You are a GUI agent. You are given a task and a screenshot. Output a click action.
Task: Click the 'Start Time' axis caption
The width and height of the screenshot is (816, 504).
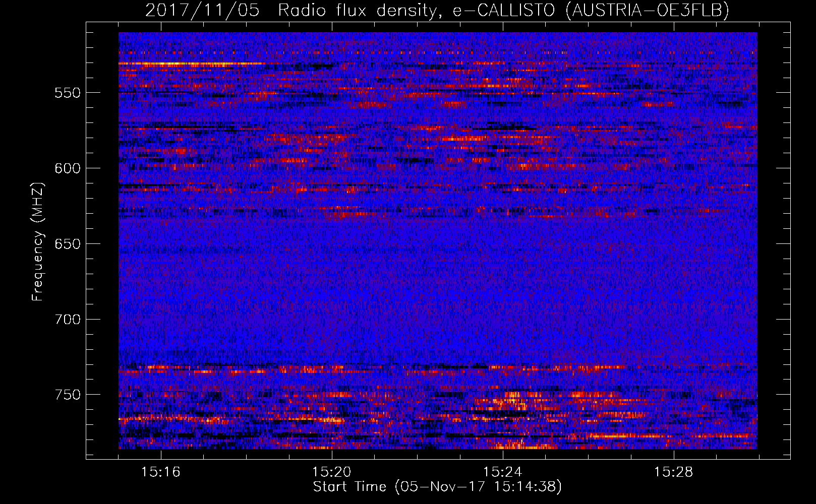tap(437, 487)
